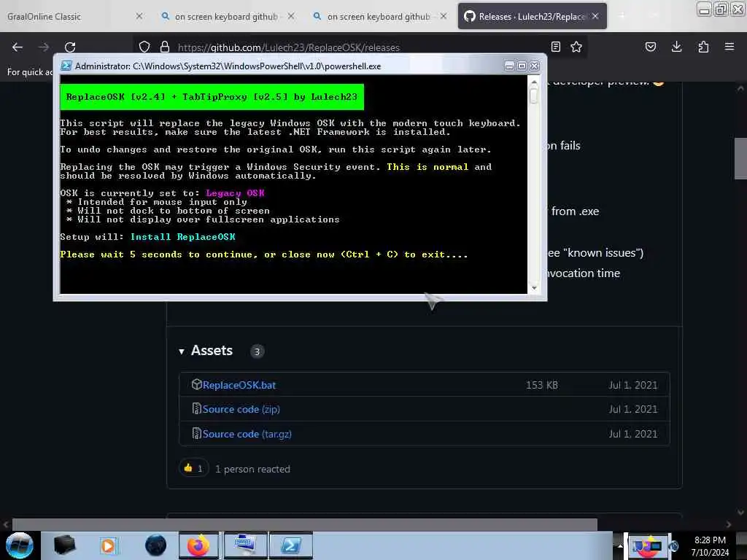Open the on-screen keyboard taskbar icon
Screen dimensions: 747x560
click(x=245, y=545)
